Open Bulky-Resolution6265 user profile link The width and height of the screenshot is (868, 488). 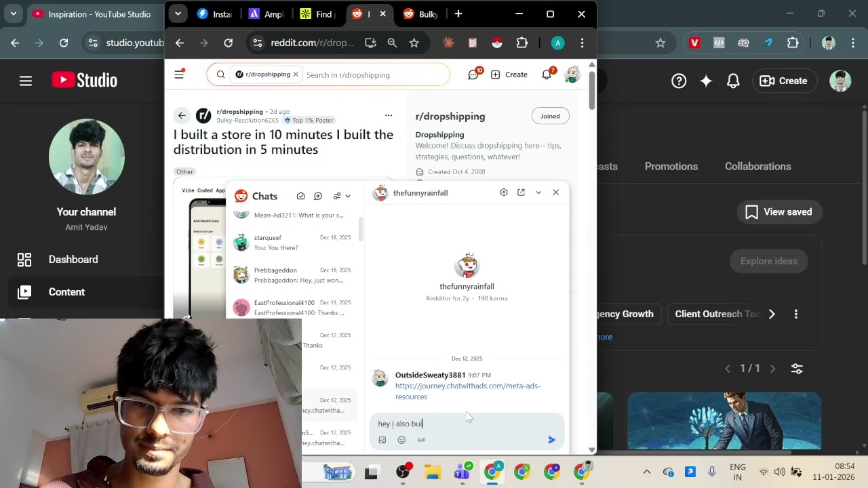[x=248, y=121]
